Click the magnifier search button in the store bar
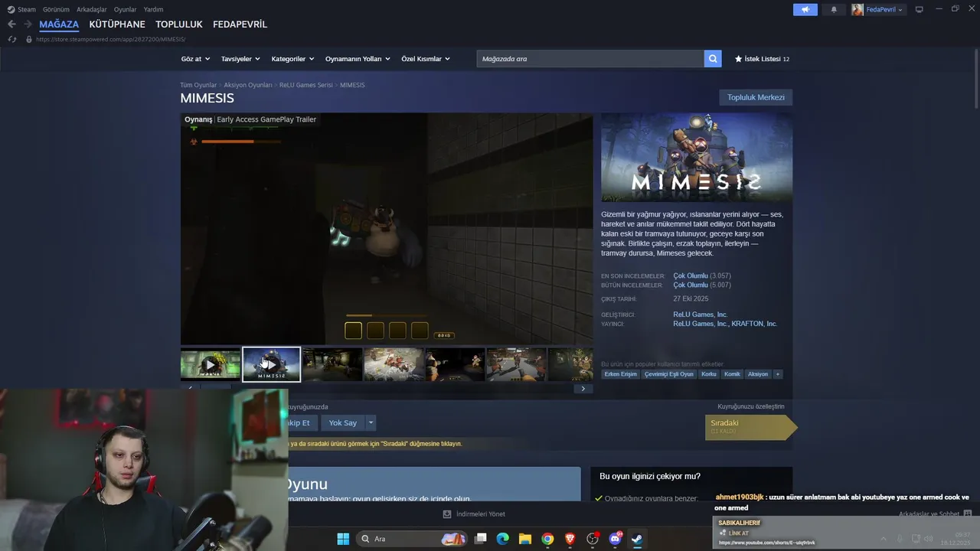 [713, 58]
